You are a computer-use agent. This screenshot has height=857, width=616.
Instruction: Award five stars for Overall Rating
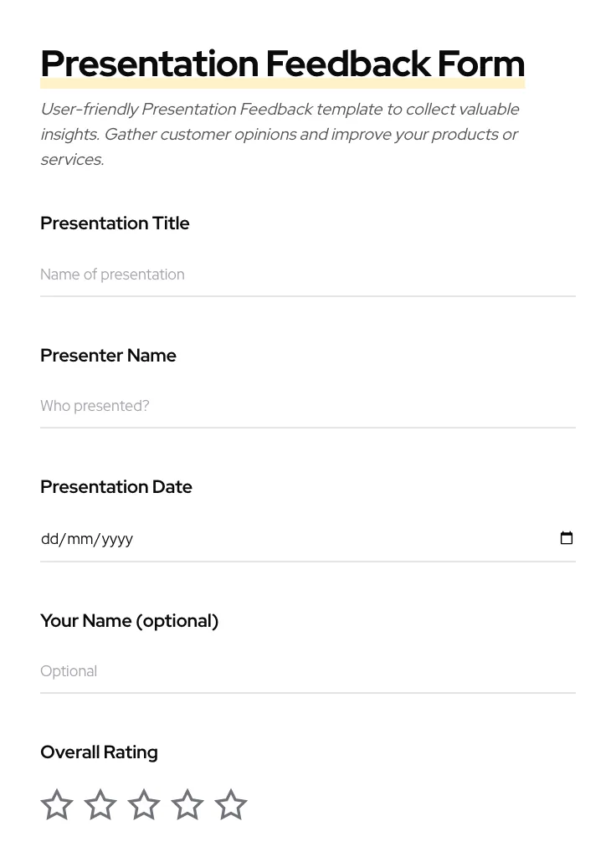[x=231, y=804]
